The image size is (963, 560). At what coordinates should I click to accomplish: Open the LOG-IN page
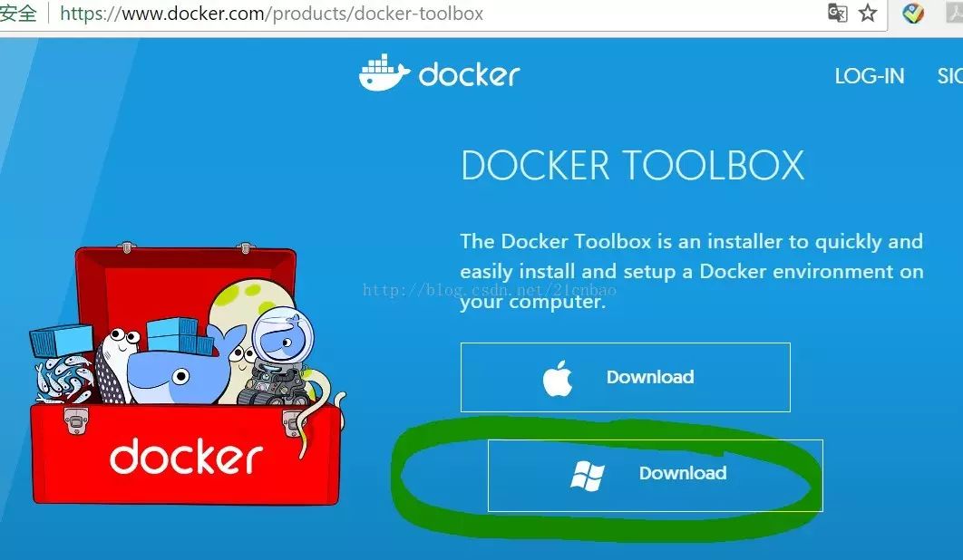pyautogui.click(x=869, y=76)
